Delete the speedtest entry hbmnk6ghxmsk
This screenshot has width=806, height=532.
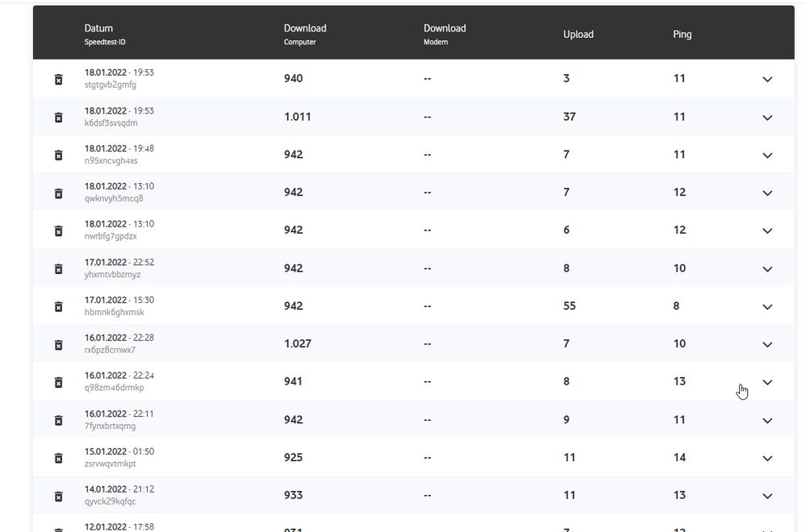[58, 306]
